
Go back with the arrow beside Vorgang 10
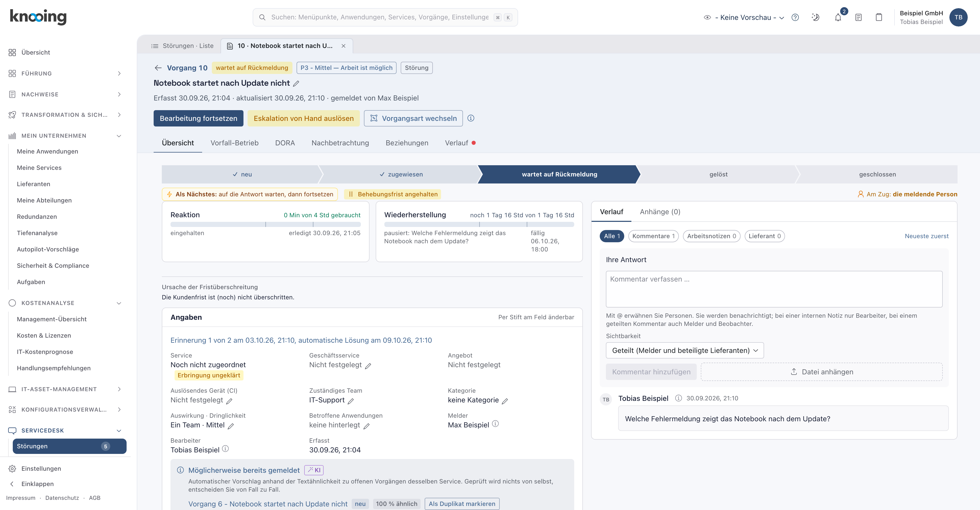click(x=158, y=68)
